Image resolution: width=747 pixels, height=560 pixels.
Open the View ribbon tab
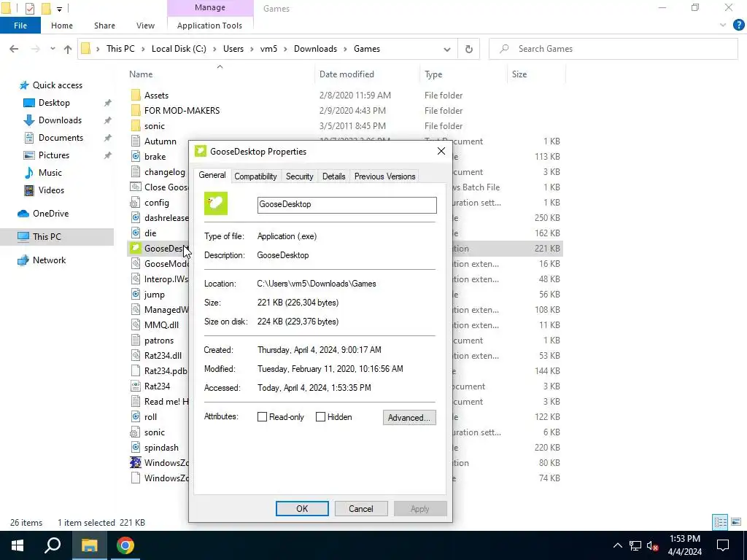click(145, 26)
